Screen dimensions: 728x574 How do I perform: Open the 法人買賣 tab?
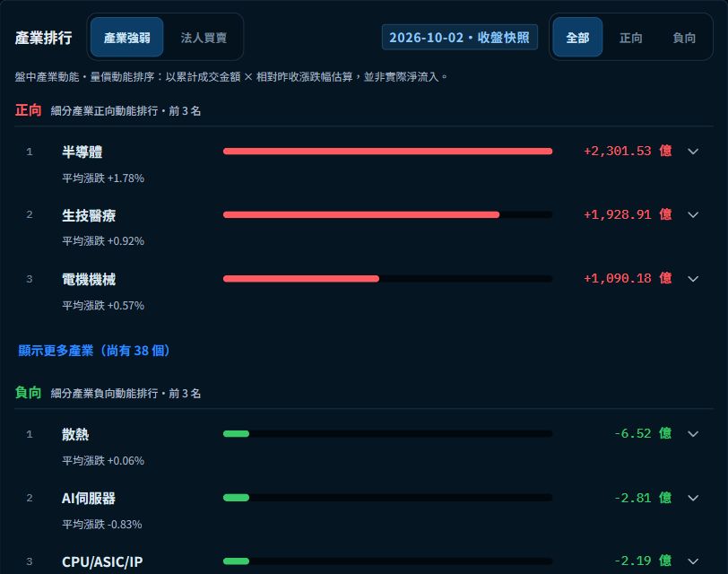click(204, 37)
